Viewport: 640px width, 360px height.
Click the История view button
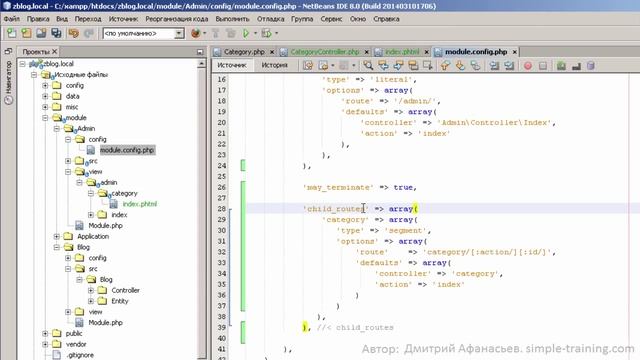point(274,65)
